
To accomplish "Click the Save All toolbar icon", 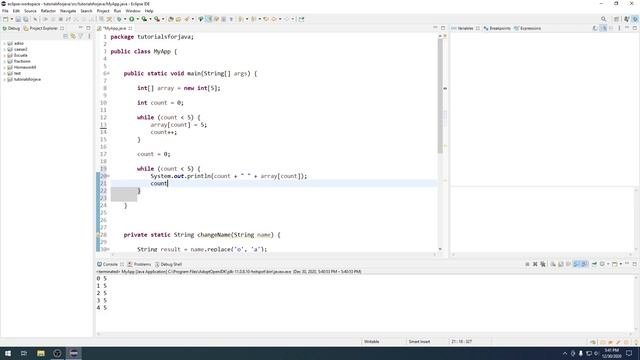I will pos(26,19).
